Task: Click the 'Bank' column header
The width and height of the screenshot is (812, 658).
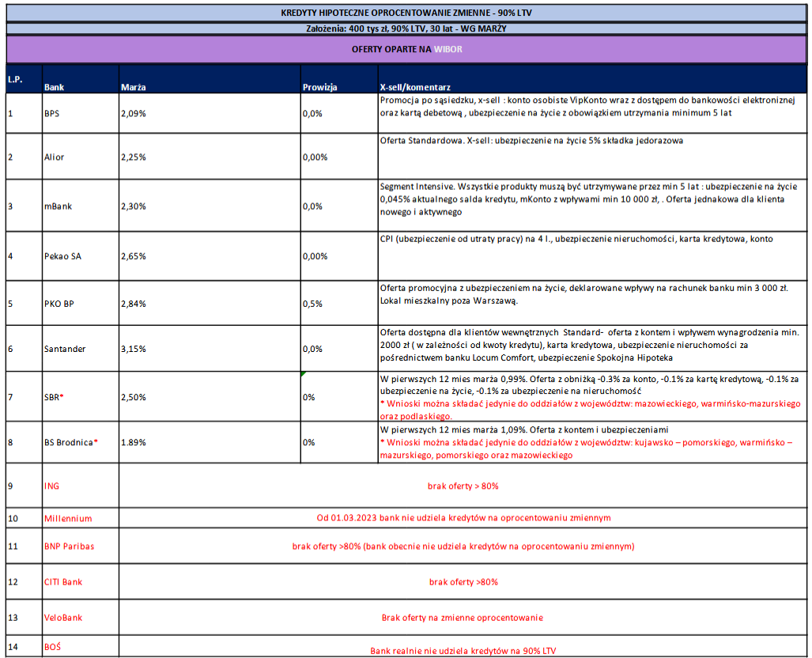Action: [55, 87]
